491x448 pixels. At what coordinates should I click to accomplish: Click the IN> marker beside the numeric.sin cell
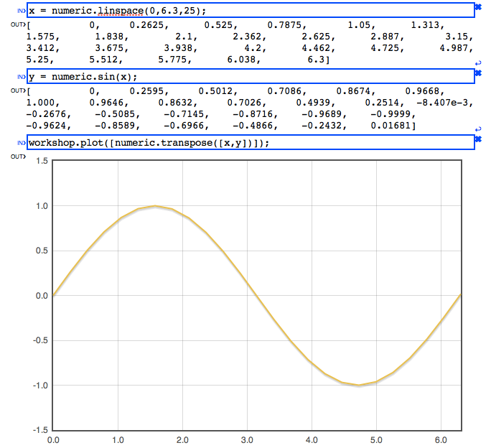point(22,77)
